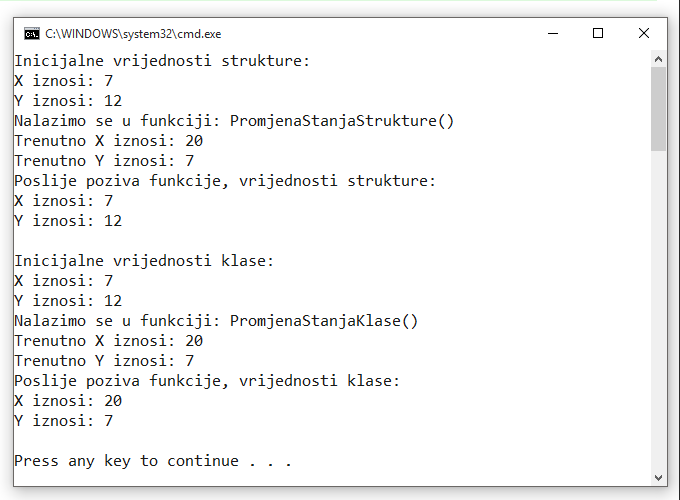Maximize the command prompt window

tap(598, 33)
